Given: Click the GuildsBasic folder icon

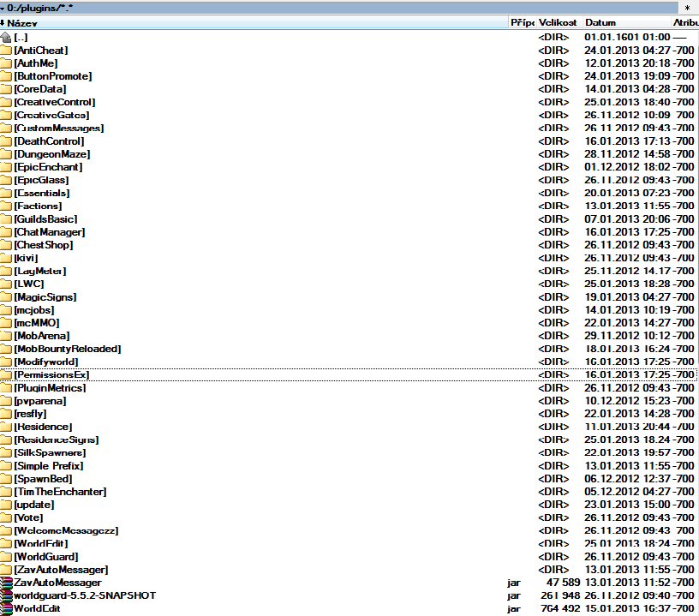Looking at the screenshot, I should [6, 219].
